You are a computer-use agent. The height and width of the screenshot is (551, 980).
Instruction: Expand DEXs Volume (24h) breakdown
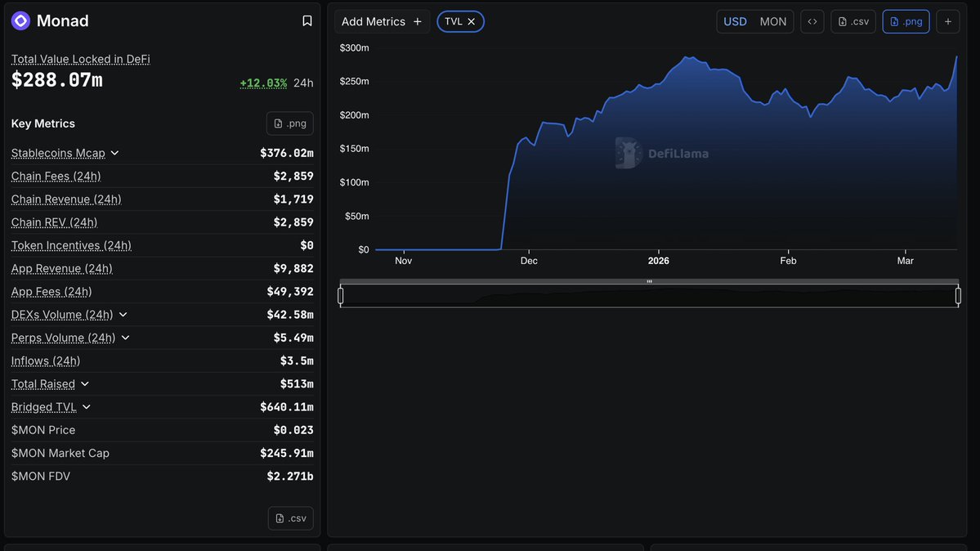point(123,315)
